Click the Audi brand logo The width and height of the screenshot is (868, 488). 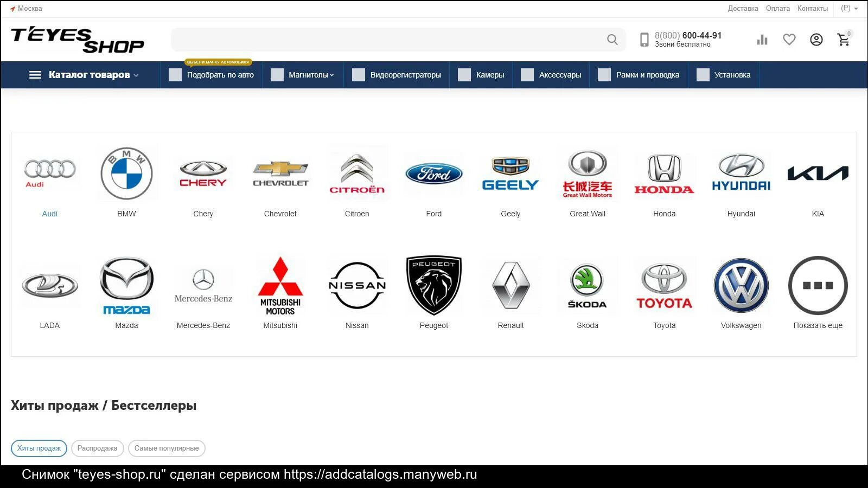50,174
